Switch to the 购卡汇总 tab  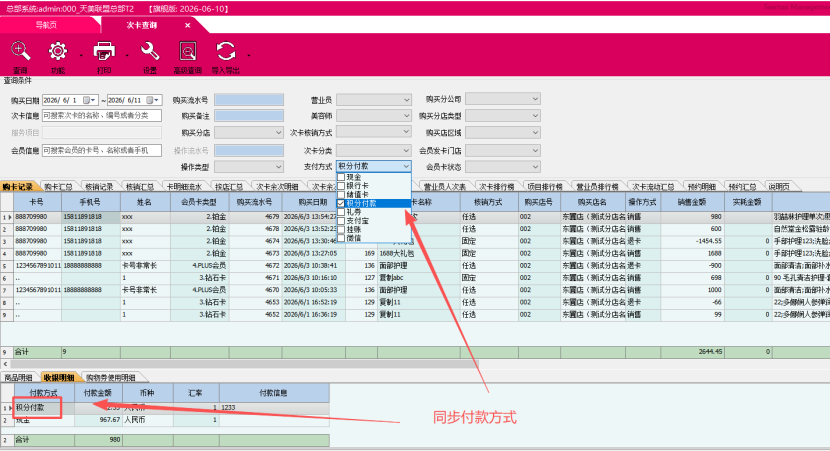[x=58, y=187]
